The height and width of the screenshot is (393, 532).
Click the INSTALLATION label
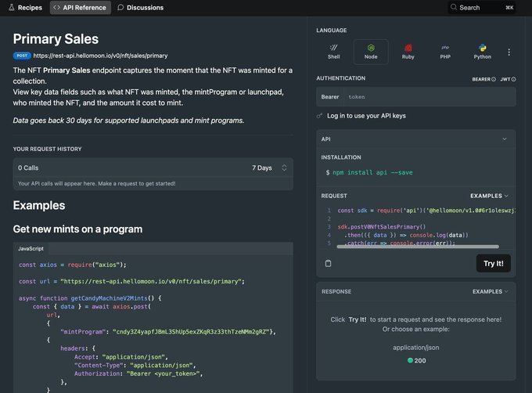[x=341, y=157]
